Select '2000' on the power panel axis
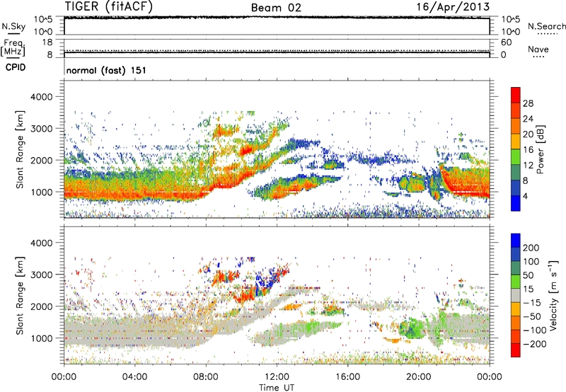566x392 pixels. click(x=42, y=160)
